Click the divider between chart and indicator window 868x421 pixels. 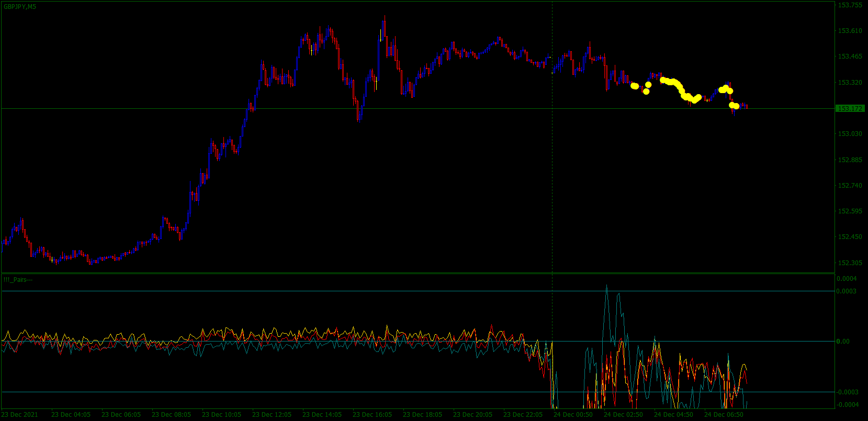click(418, 273)
